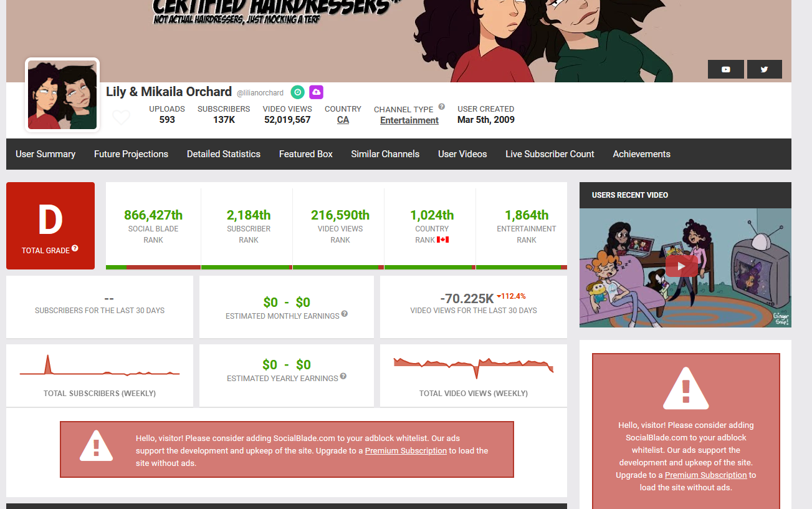Open the channel's YouTube icon button
The height and width of the screenshot is (509, 812).
725,69
